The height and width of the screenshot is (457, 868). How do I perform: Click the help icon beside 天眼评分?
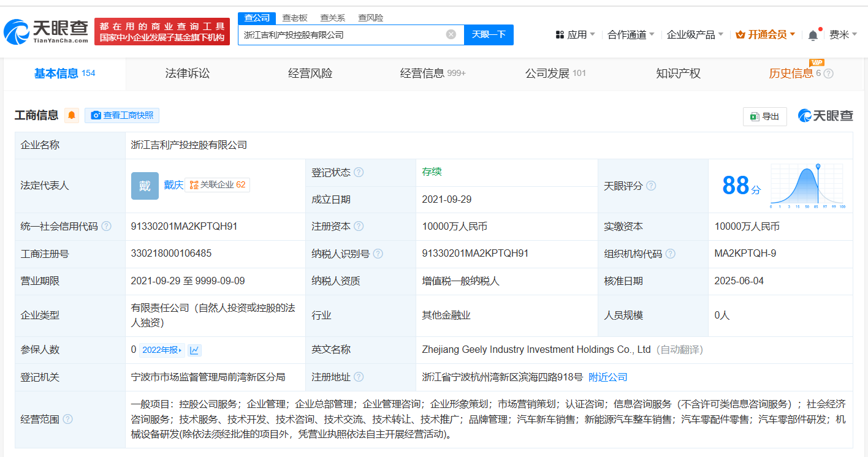coord(651,186)
